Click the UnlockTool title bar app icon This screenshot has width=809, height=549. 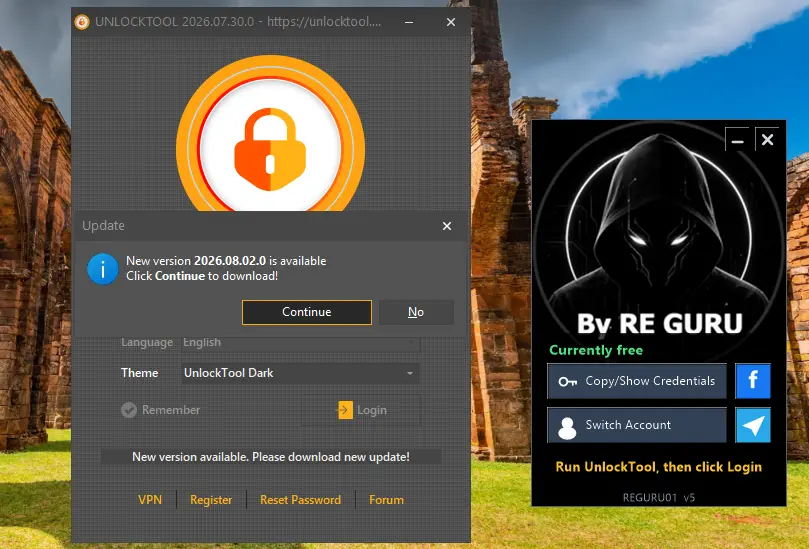click(x=82, y=22)
